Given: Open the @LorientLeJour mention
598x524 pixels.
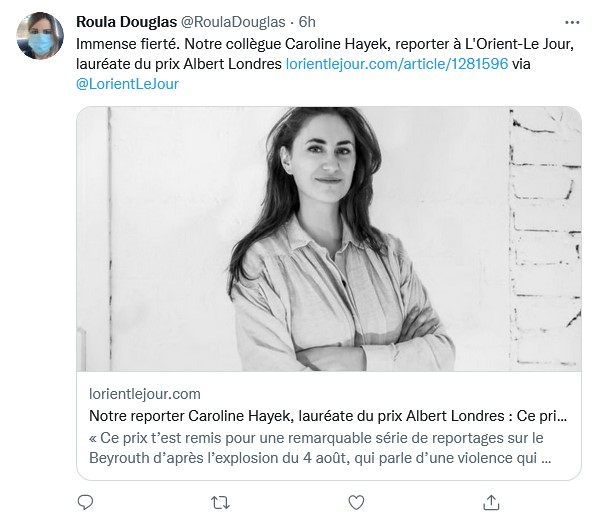Looking at the screenshot, I should (x=127, y=84).
